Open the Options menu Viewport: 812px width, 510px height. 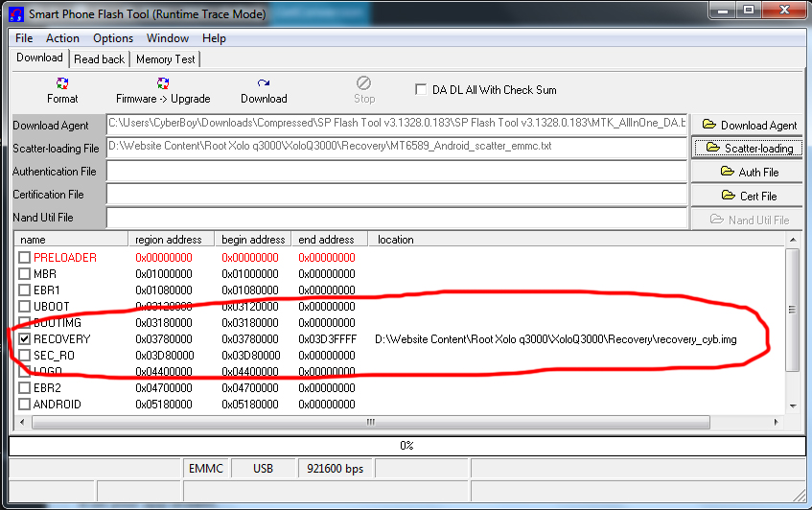click(113, 38)
